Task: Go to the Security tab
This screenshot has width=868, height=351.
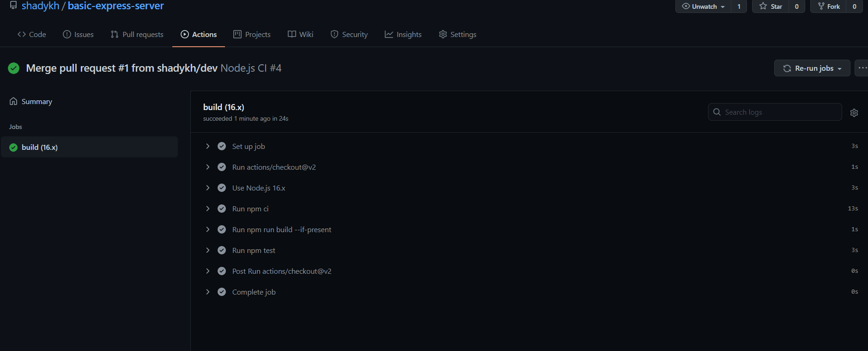Action: click(x=349, y=34)
